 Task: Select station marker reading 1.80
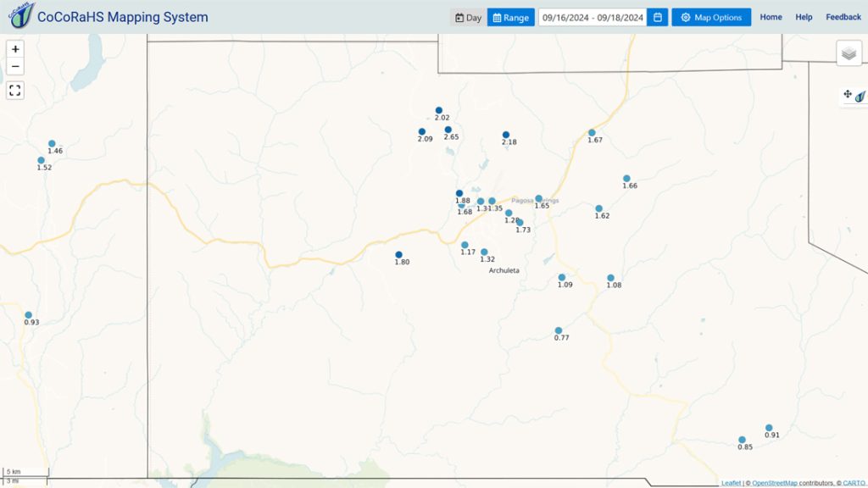tap(398, 255)
